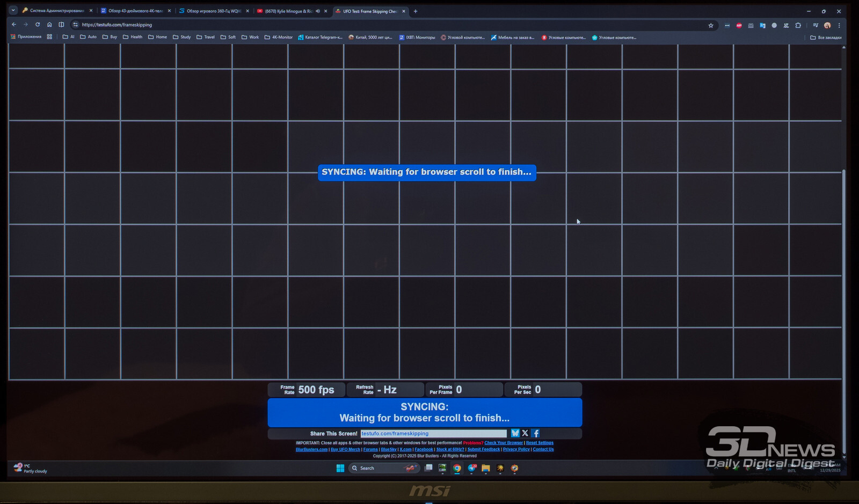Open the Chrome extensions puzzle icon

coord(798,25)
